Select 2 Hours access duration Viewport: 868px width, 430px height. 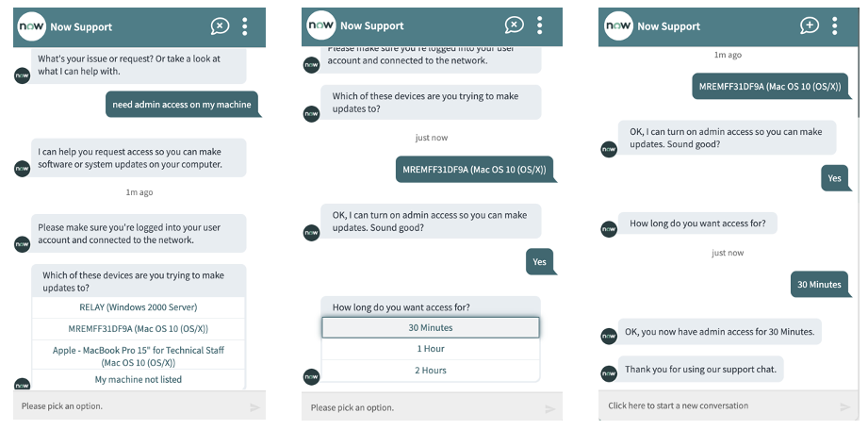pos(430,371)
